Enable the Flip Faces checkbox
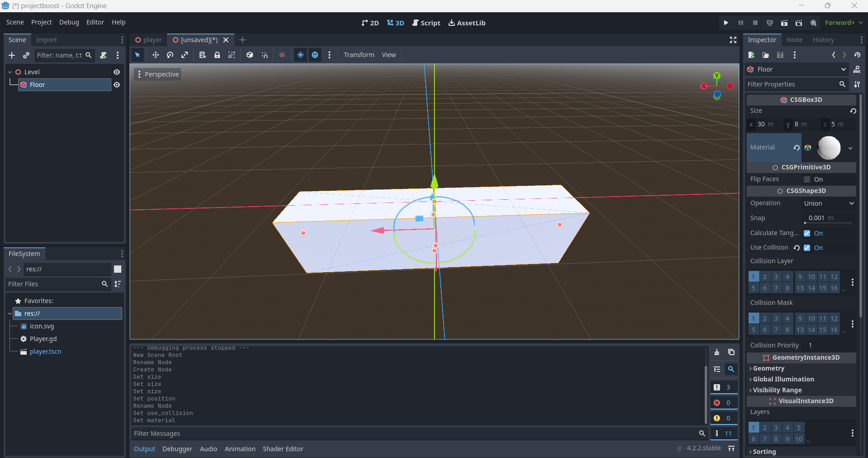 coord(807,179)
